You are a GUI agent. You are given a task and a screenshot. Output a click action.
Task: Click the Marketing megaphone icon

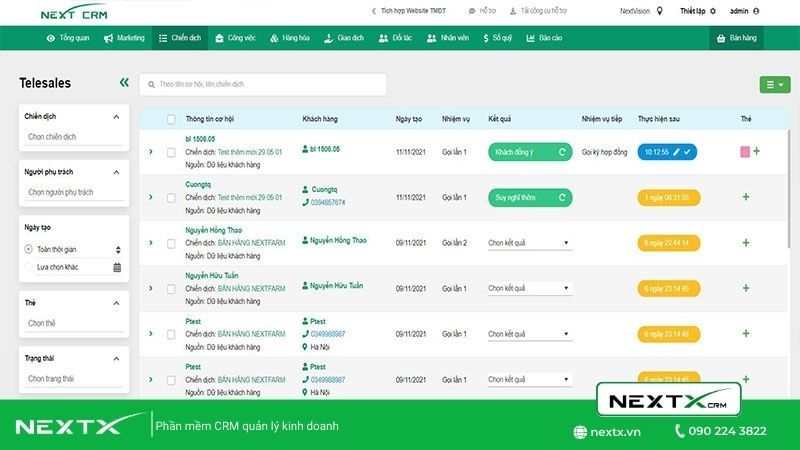108,38
